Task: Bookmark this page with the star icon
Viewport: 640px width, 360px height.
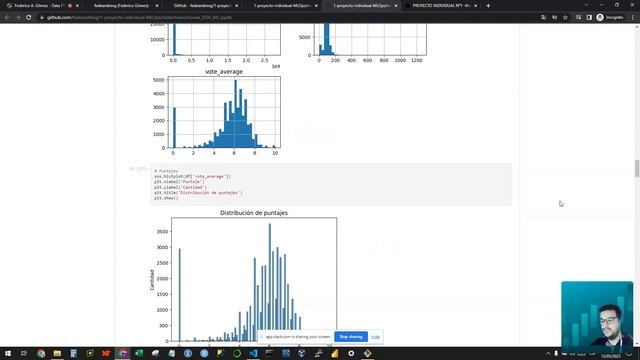Action: [x=565, y=18]
